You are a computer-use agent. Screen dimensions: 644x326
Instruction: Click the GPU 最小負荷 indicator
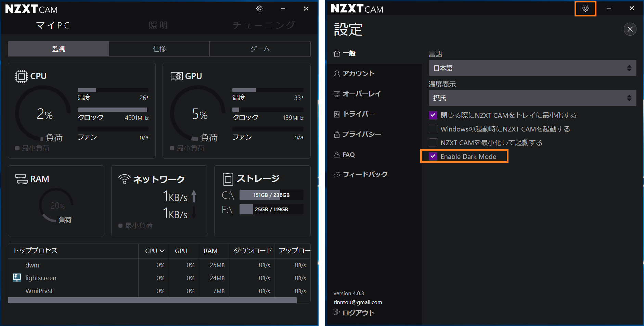tap(187, 148)
